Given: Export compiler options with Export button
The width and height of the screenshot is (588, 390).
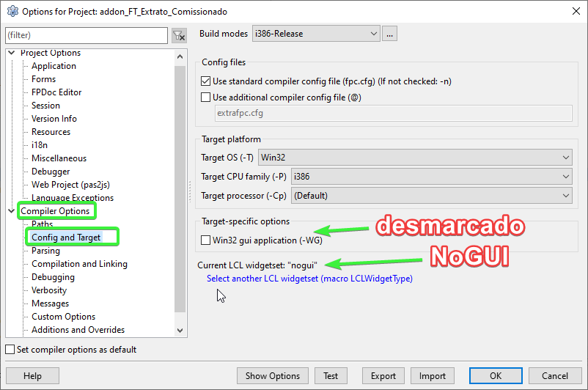Looking at the screenshot, I should point(383,376).
